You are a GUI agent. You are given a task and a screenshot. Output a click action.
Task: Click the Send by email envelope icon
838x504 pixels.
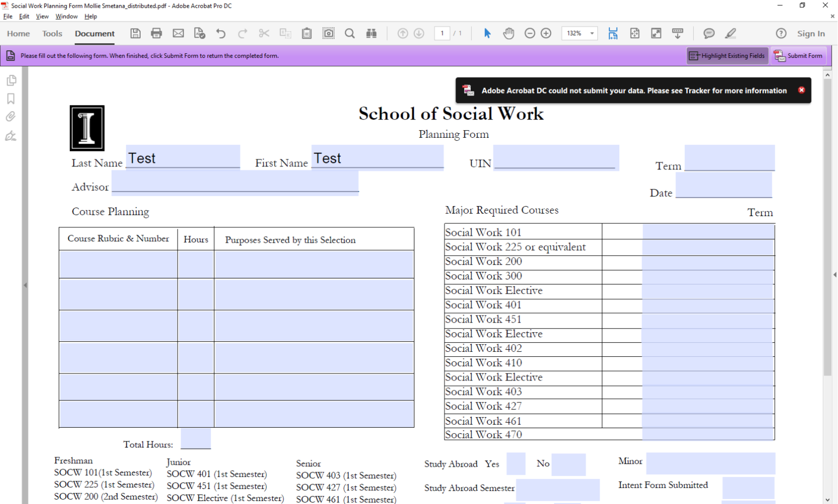(x=178, y=34)
